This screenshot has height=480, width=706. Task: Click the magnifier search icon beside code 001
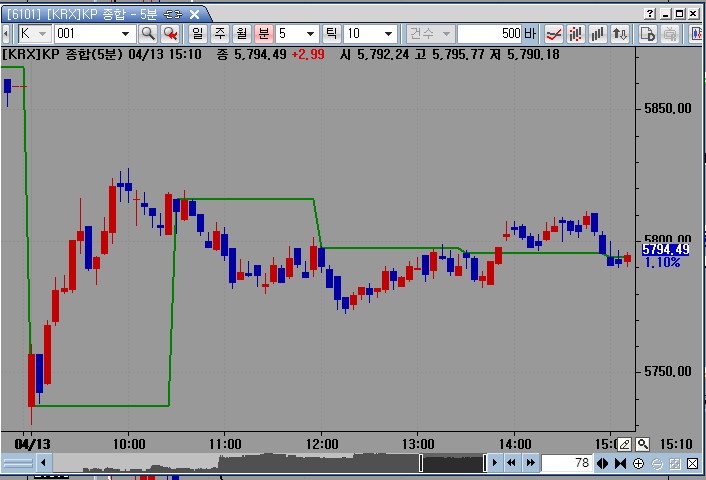[148, 34]
